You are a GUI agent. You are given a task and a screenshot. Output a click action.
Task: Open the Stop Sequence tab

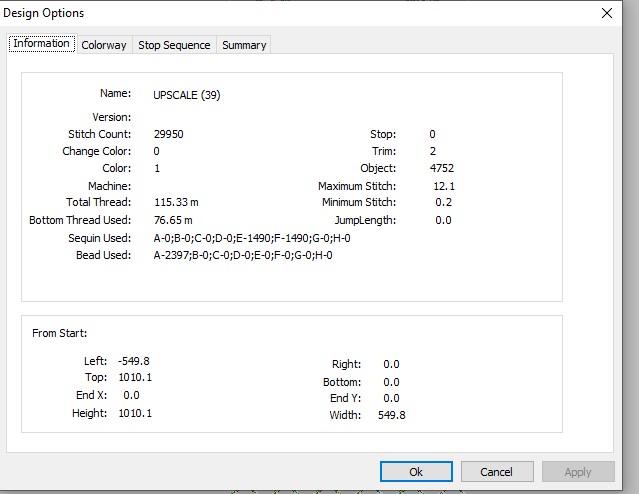tap(174, 45)
